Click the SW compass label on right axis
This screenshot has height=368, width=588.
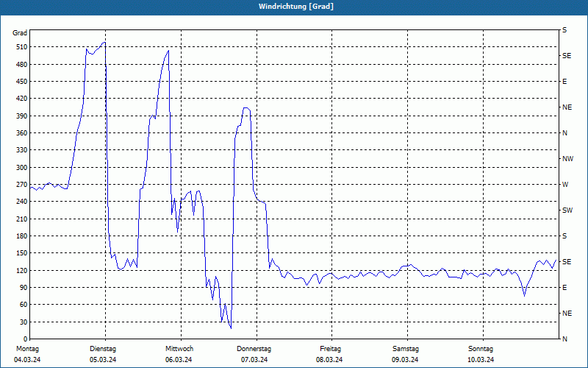pos(567,210)
